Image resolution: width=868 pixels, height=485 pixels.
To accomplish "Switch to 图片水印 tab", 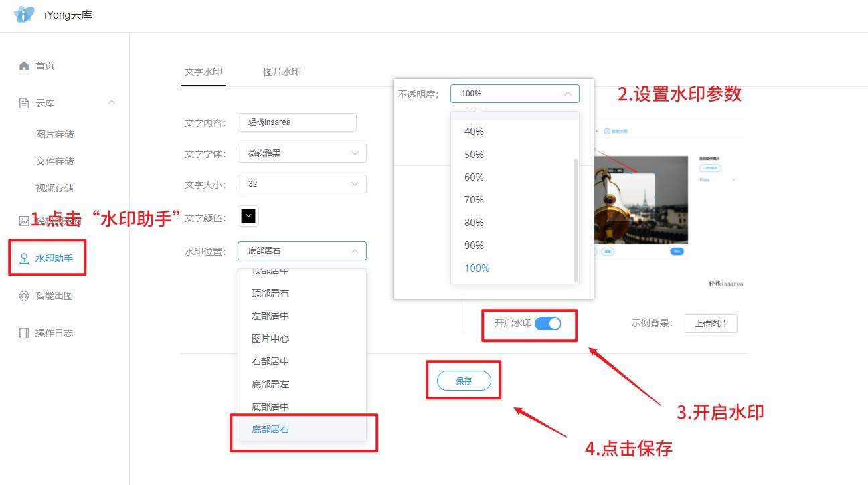I will point(282,72).
